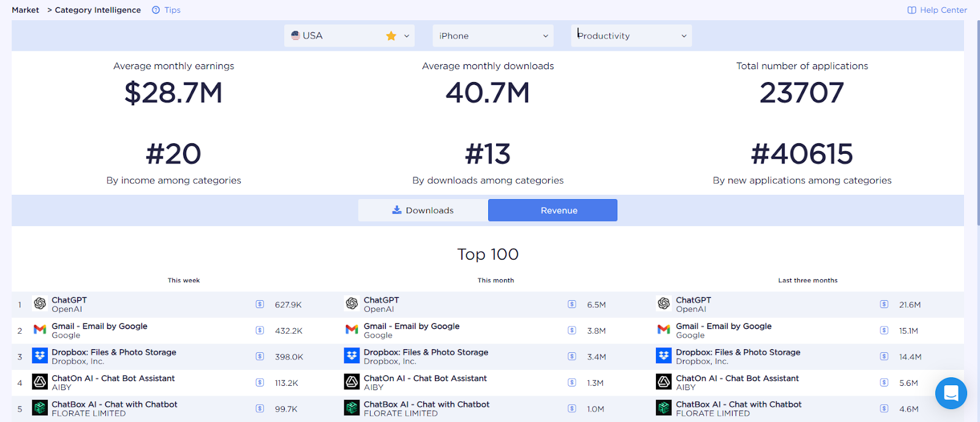
Task: Go to Market breadcrumb
Action: (x=25, y=10)
